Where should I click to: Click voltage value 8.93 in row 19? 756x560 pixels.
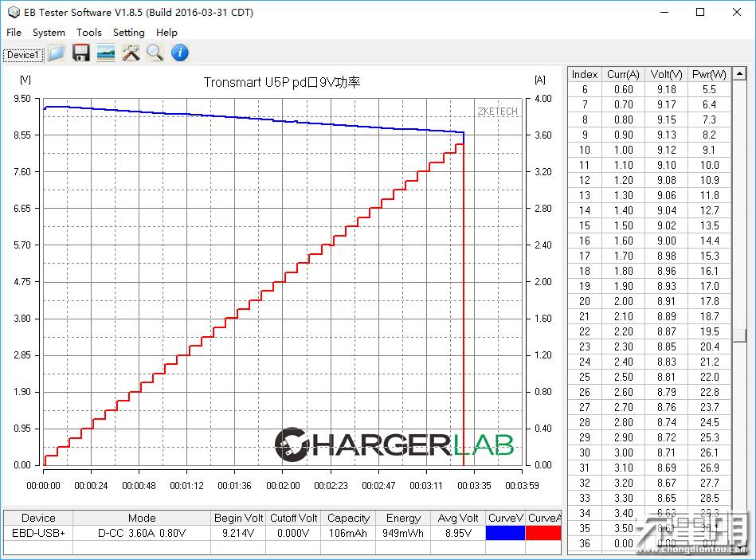[666, 286]
